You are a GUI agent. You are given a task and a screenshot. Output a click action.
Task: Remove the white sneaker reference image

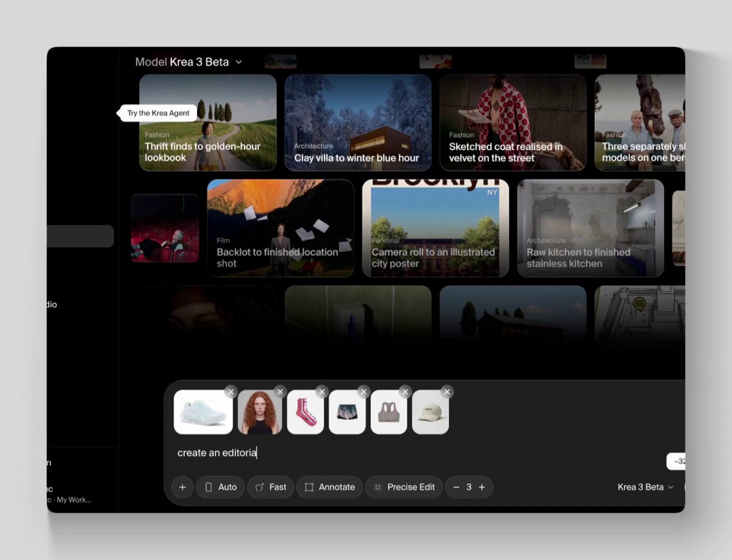(231, 392)
